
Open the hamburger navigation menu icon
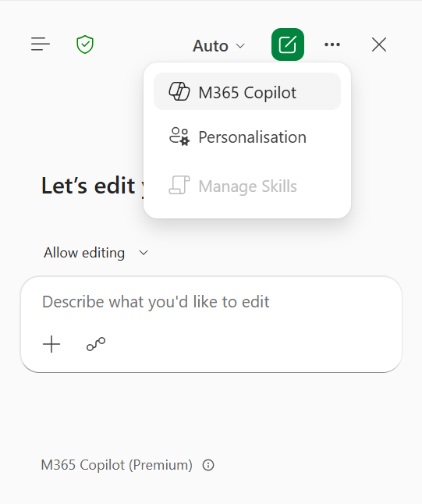click(x=41, y=44)
